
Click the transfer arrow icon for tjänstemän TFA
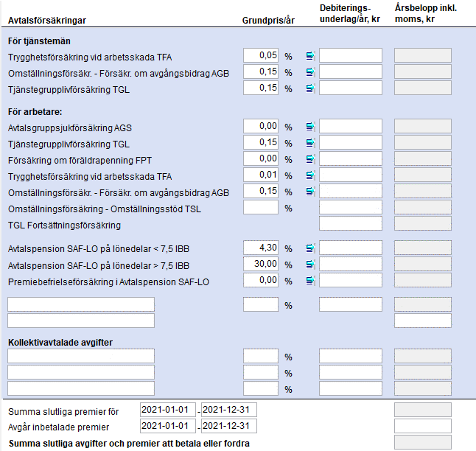pyautogui.click(x=310, y=56)
